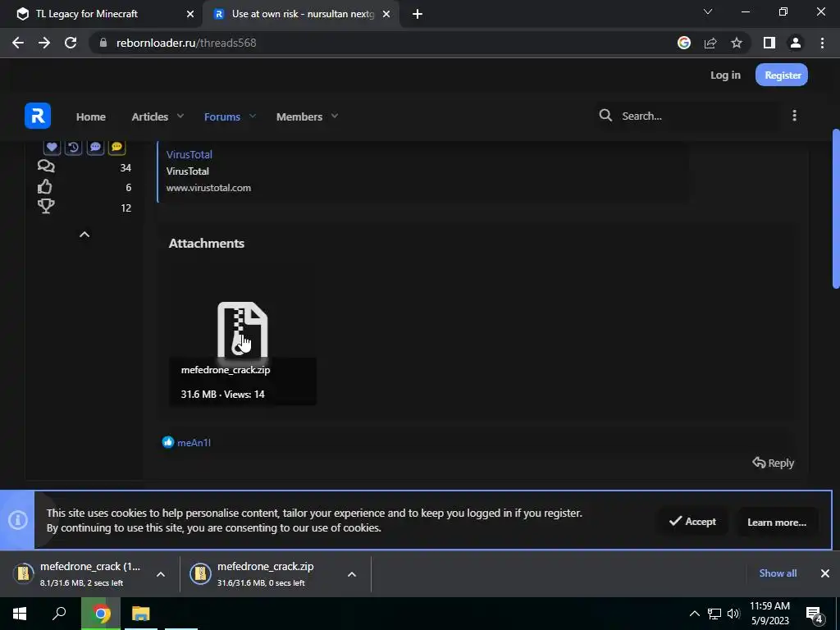Go to Home in the nav

tap(90, 116)
